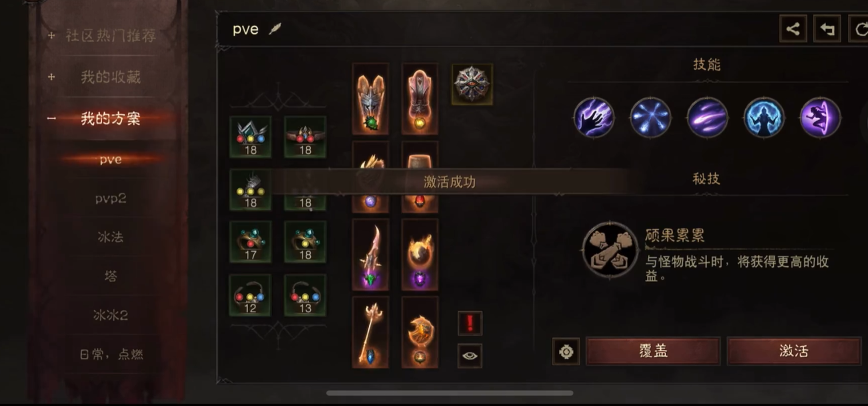Click the return arrow icon beside share

tap(827, 29)
